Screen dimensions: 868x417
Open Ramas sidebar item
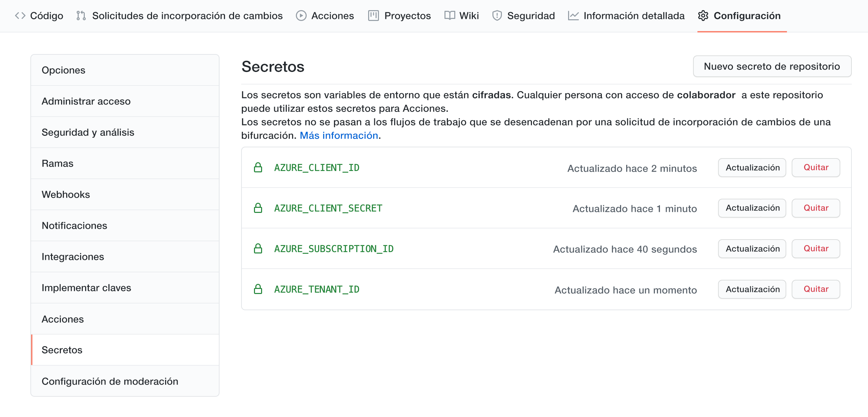[125, 163]
